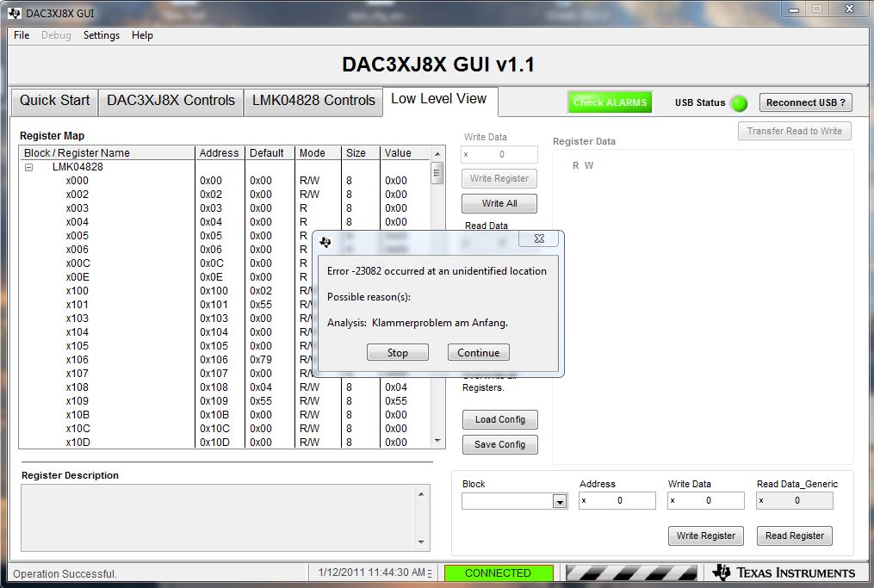Screen dimensions: 874x588
Task: Open the File menu
Action: point(22,35)
